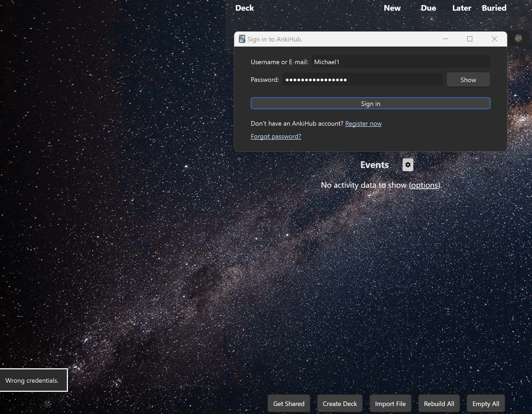Click Create Deck at the bottom
532x414 pixels.
[x=340, y=404]
